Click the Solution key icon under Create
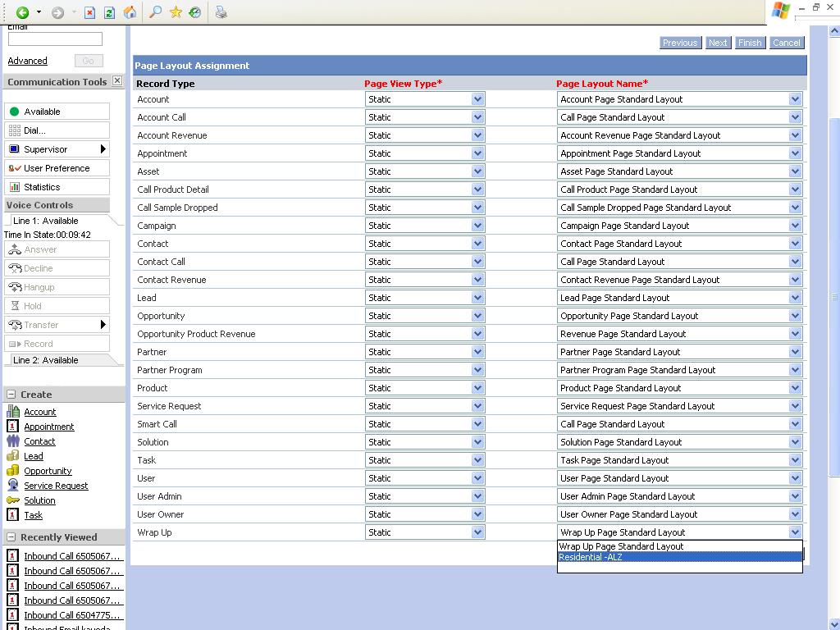The width and height of the screenshot is (840, 630). [13, 500]
